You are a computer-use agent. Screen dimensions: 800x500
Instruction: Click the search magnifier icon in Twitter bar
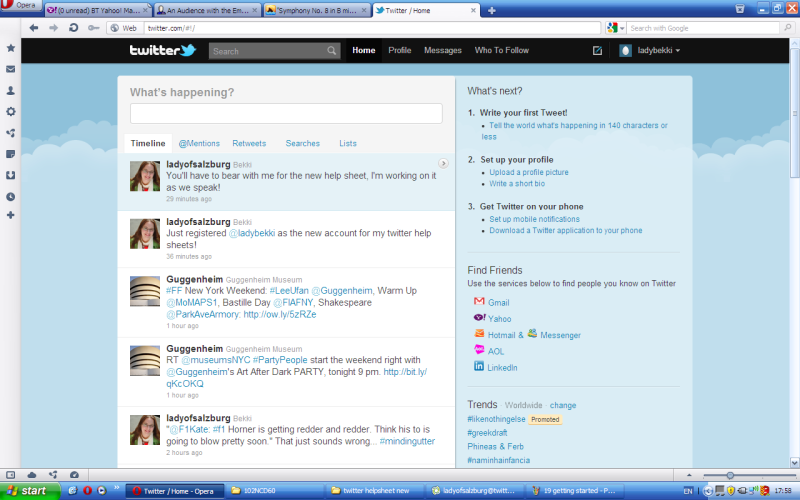(x=332, y=51)
